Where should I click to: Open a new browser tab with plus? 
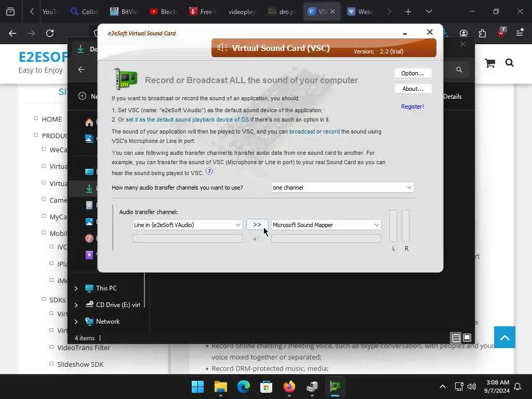click(408, 12)
